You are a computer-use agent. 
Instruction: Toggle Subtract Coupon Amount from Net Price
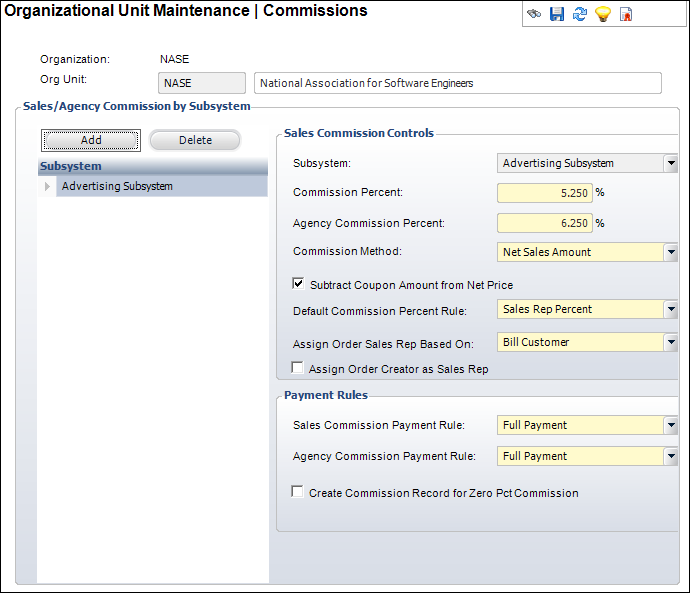tap(298, 283)
